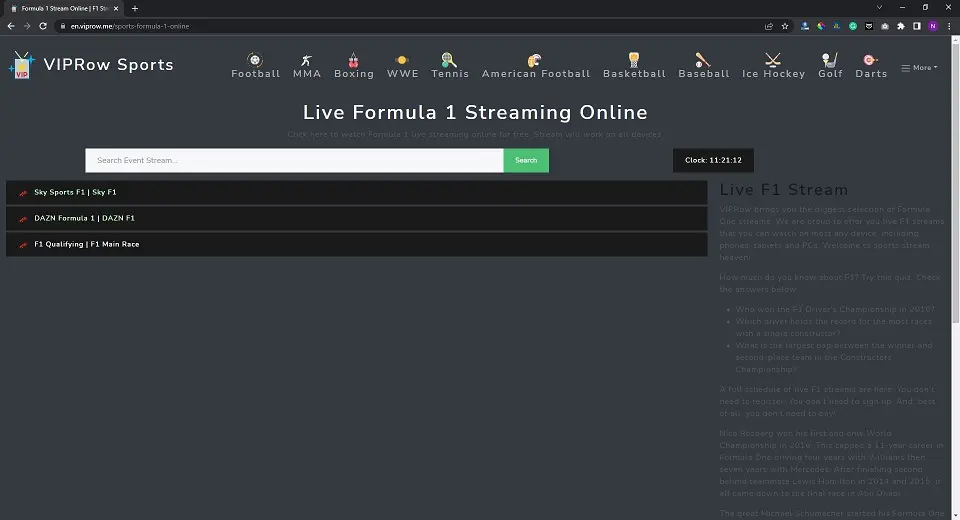Click the red icon beside DAZN Formula 1
Screen dimensions: 960x520
[23, 219]
